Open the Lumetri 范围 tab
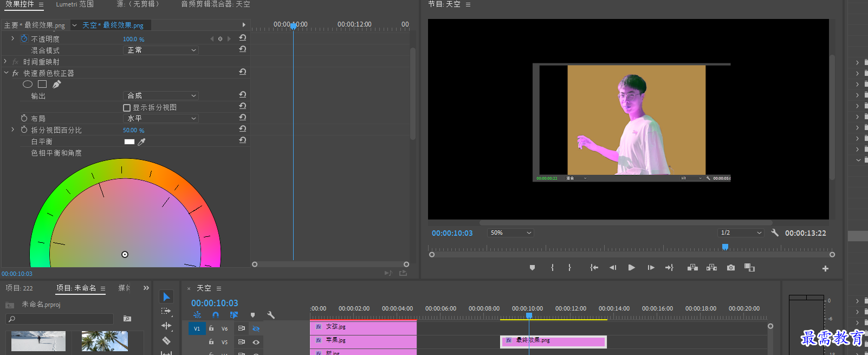This screenshot has width=868, height=355. (75, 4)
